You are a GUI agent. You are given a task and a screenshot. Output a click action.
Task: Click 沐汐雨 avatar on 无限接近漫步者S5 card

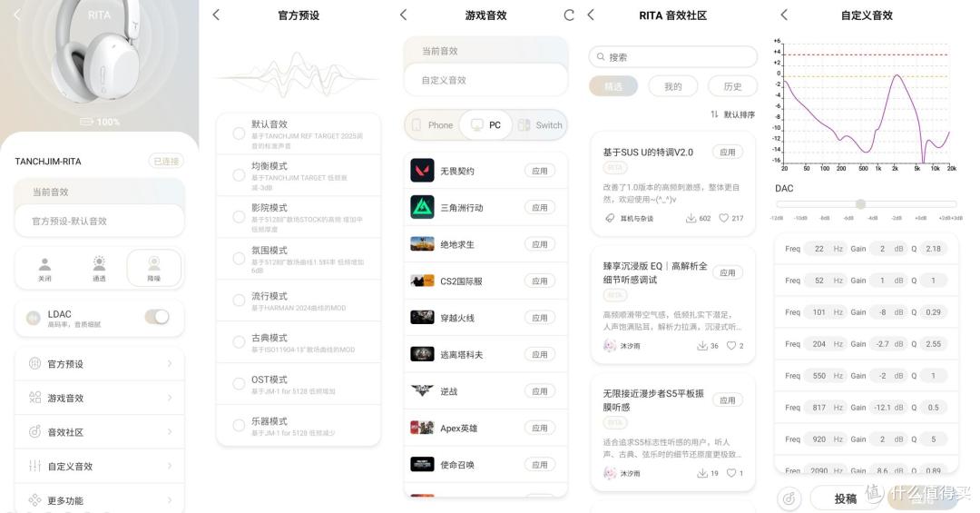point(610,473)
